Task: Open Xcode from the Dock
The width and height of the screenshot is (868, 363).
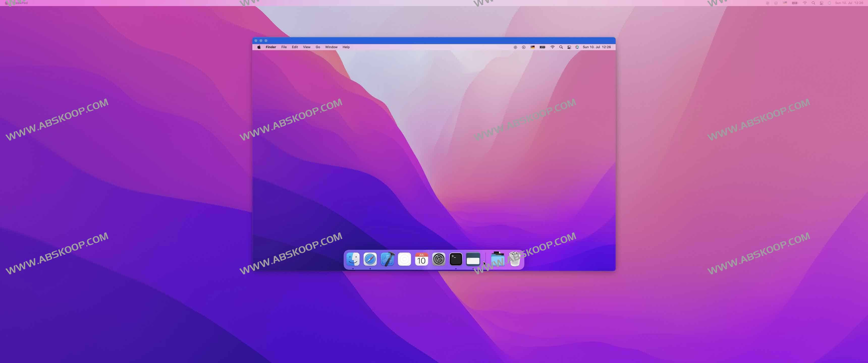Action: 388,259
